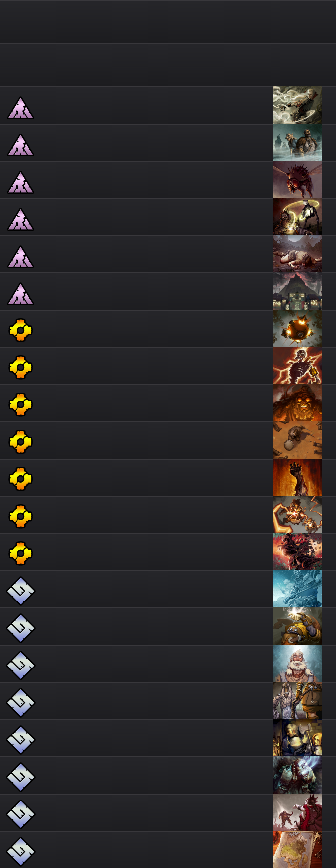Open the white-bearded old man card thumbnail

pos(297,664)
